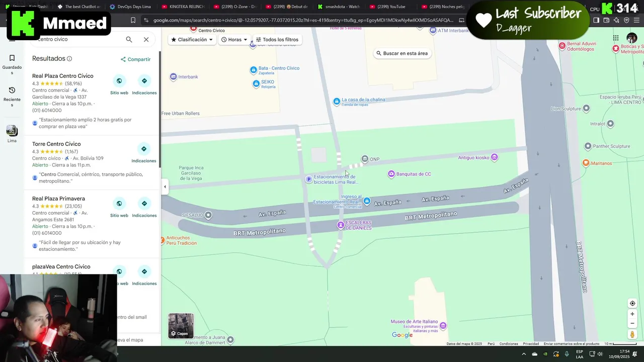Click the Privacidad footer link

point(531,344)
